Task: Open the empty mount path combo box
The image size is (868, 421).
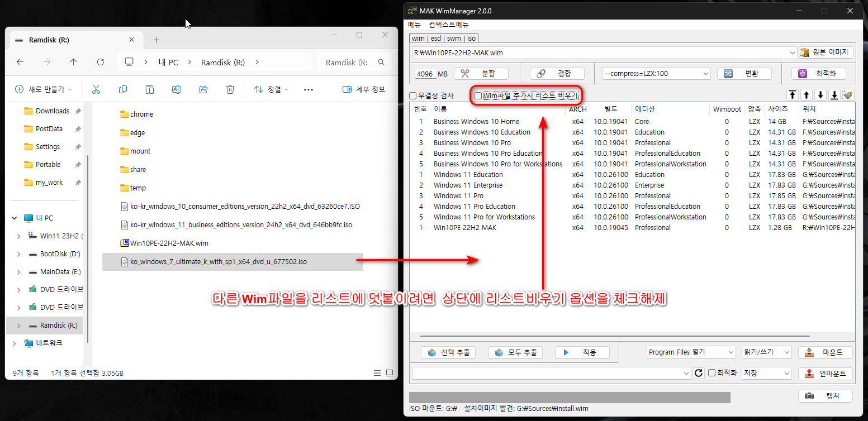Action: [x=551, y=373]
